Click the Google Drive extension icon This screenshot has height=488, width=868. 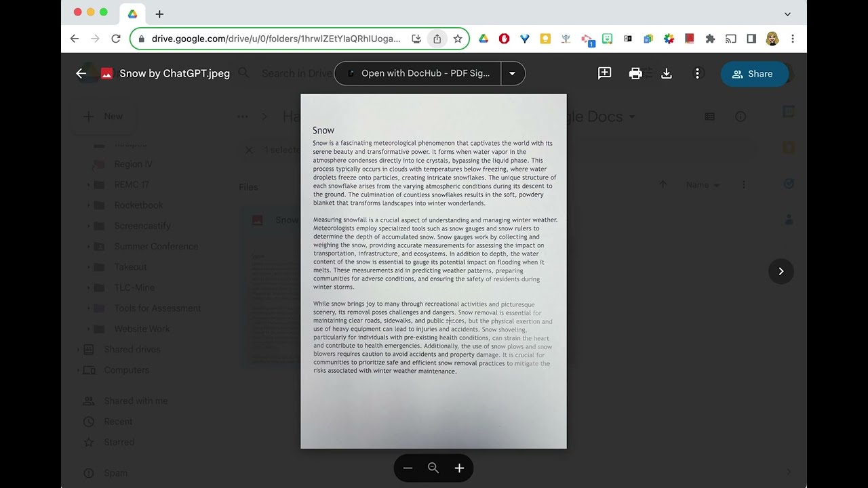click(x=484, y=39)
